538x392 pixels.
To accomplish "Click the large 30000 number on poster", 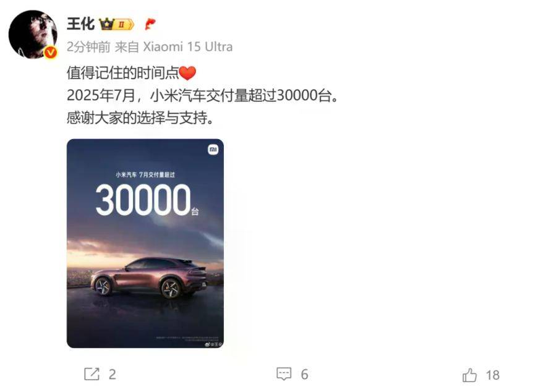I will click(143, 200).
